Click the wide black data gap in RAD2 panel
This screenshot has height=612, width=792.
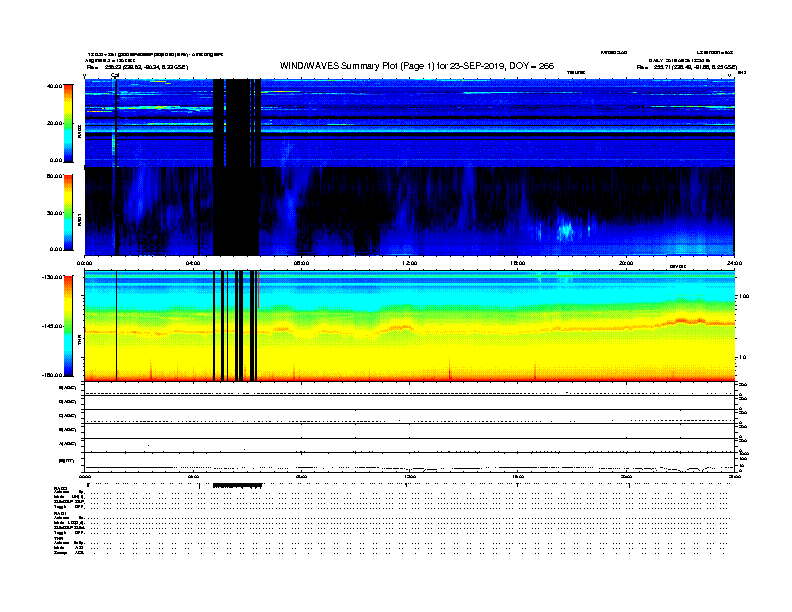click(x=237, y=123)
